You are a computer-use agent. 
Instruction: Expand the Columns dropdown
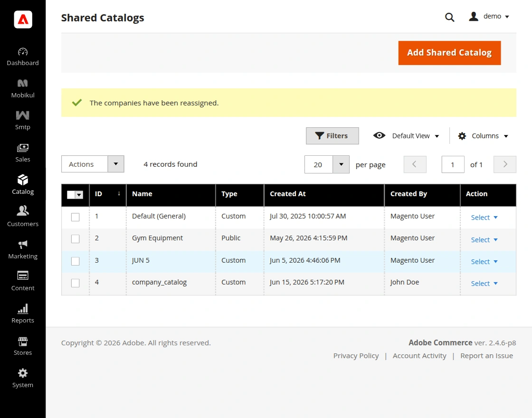490,136
